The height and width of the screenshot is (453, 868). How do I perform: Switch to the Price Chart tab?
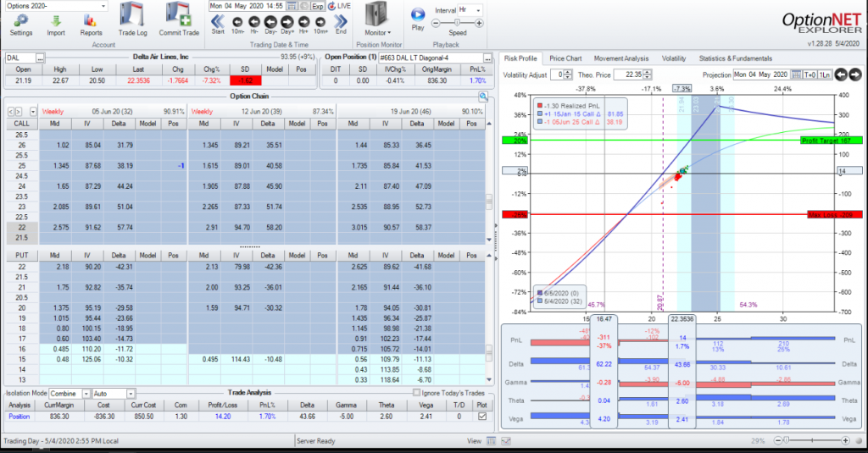click(x=565, y=58)
